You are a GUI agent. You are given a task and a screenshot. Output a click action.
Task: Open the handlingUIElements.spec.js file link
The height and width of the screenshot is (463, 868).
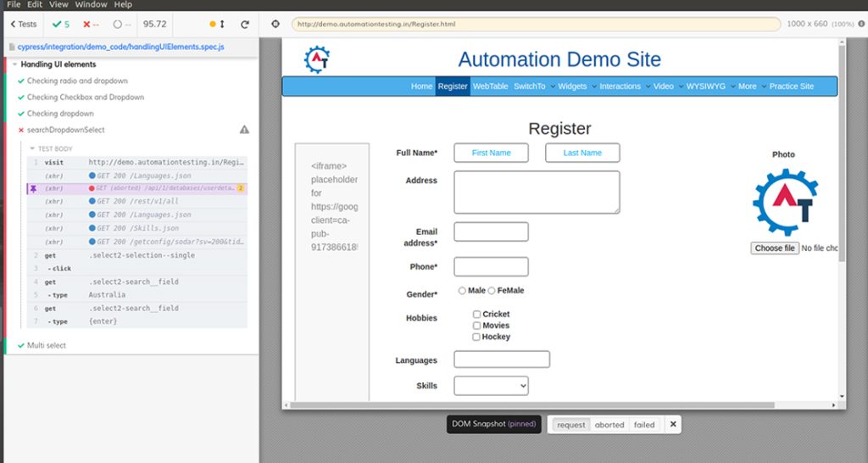click(120, 47)
